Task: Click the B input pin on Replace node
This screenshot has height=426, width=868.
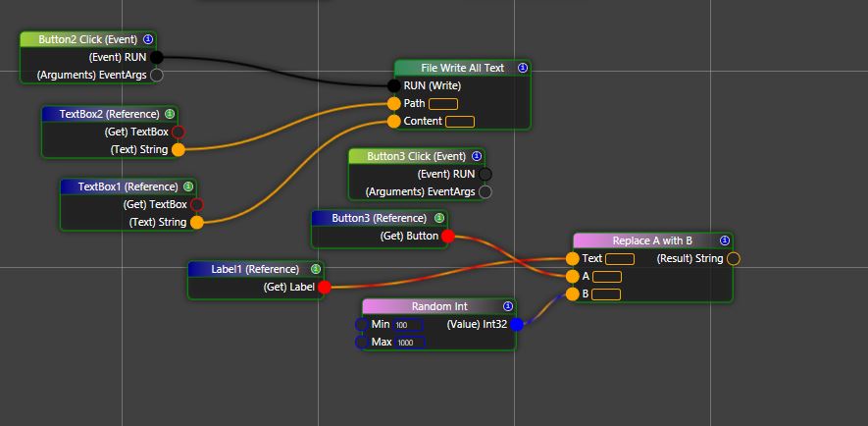Action: tap(573, 294)
